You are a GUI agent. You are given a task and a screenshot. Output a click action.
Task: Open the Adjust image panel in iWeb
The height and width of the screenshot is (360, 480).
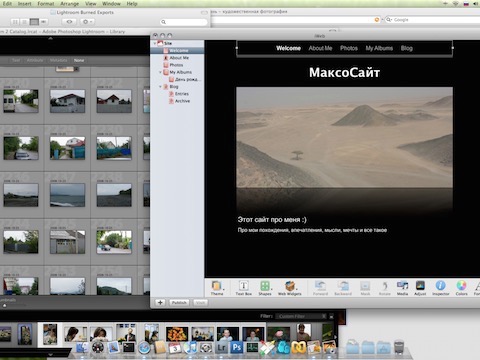click(420, 288)
